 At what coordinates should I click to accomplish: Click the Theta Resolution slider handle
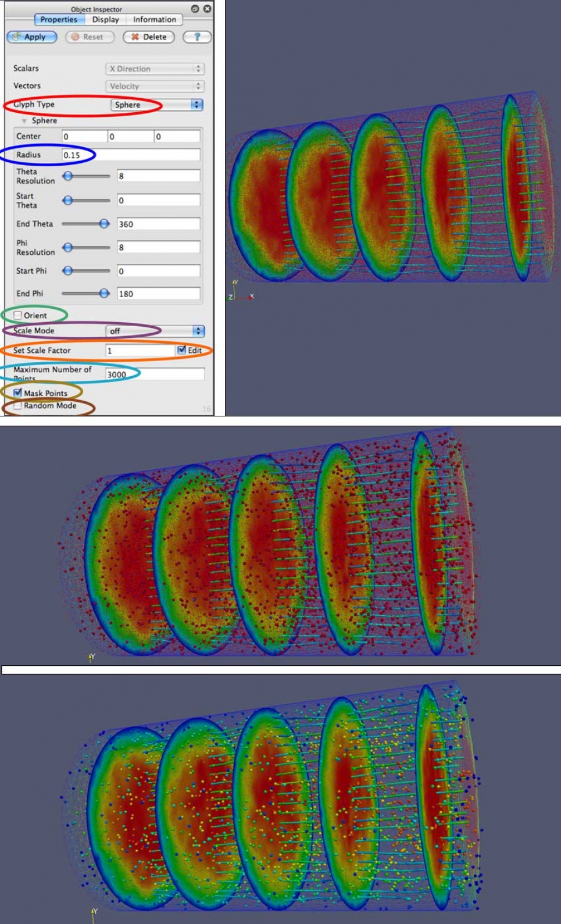pos(68,176)
